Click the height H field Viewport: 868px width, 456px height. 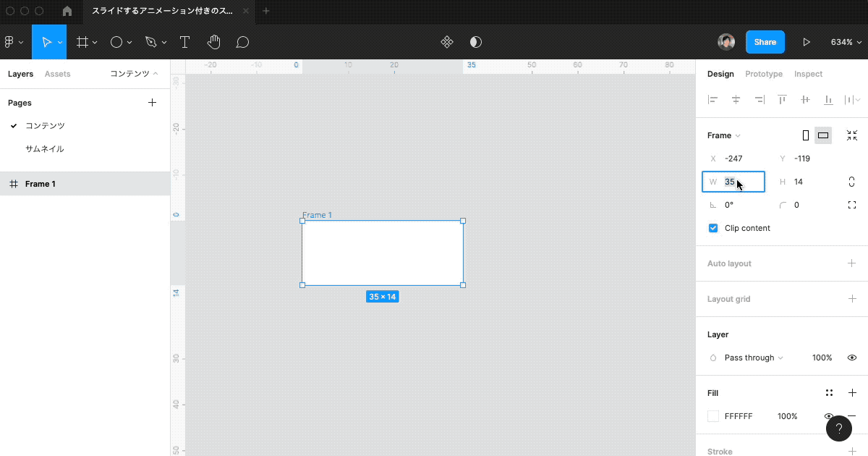click(x=803, y=182)
